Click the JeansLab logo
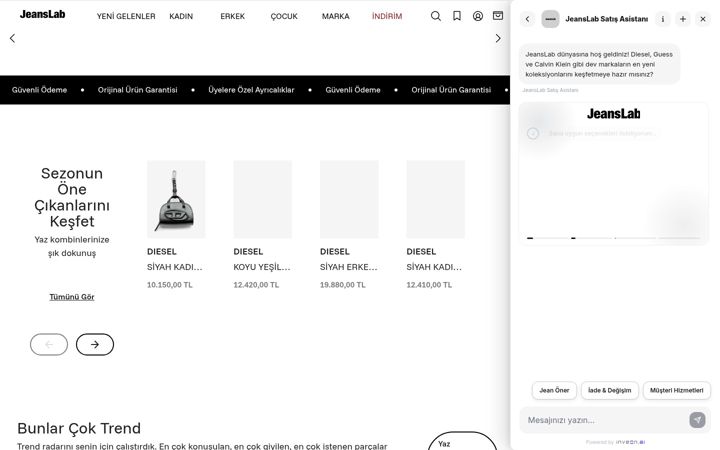Image resolution: width=720 pixels, height=450 pixels. click(42, 14)
